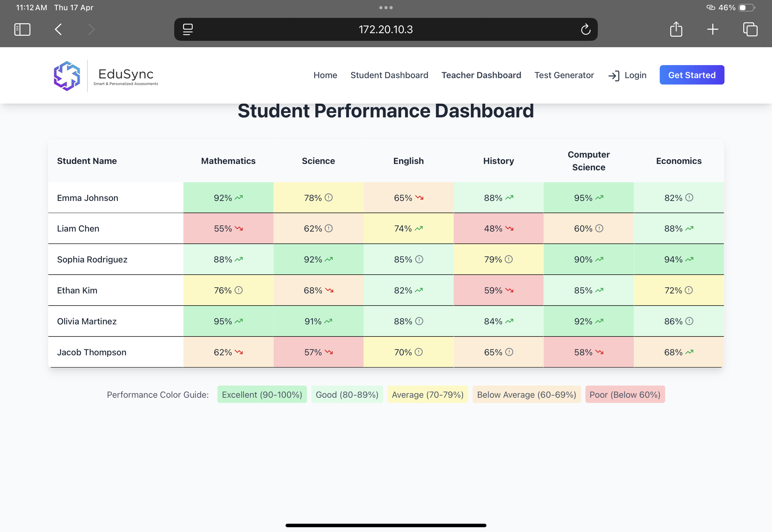This screenshot has width=772, height=532.
Task: Tap the three-dots multitasking control at top
Action: pyautogui.click(x=386, y=7)
